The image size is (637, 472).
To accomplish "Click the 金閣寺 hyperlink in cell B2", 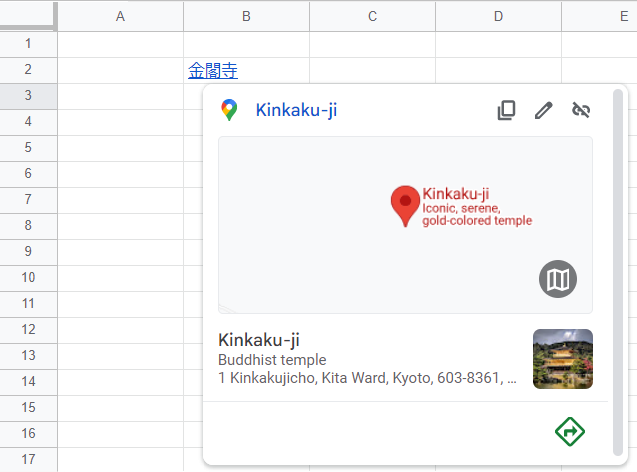I will (x=213, y=71).
